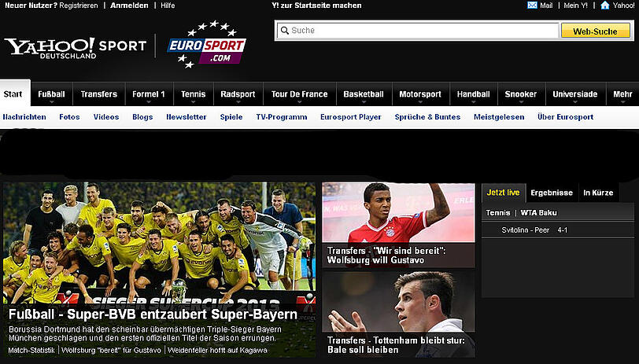
Task: Click the Yahoo! home icon
Action: [605, 6]
